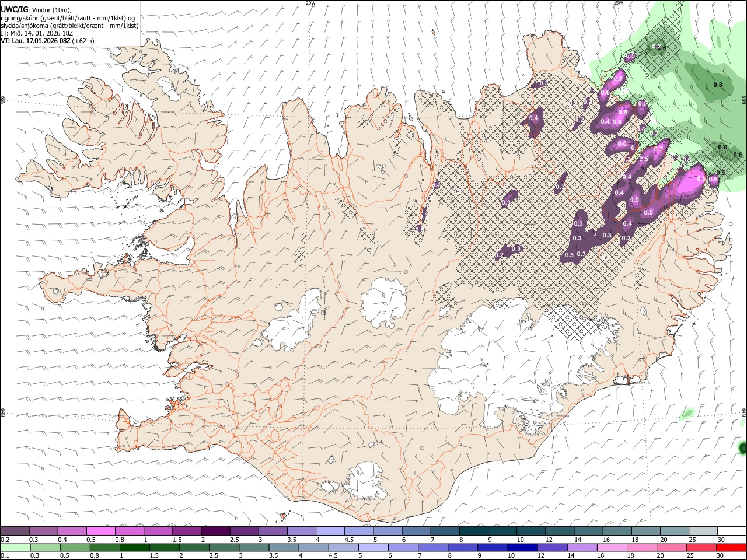Click the slate blue 6–7 swatch in upper legend
747x560 pixels.
pyautogui.click(x=417, y=531)
